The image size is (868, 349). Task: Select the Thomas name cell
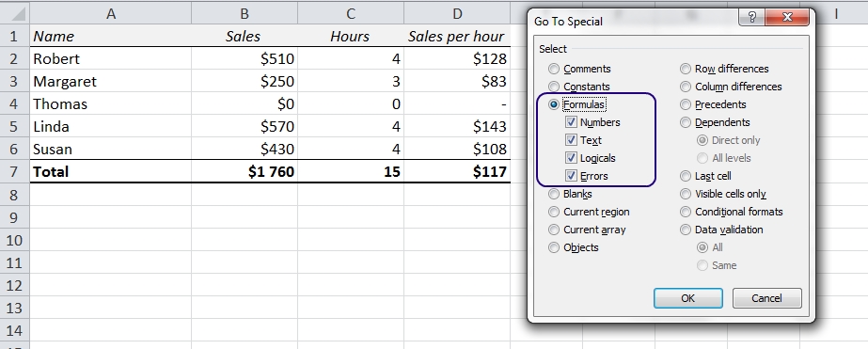pos(111,104)
